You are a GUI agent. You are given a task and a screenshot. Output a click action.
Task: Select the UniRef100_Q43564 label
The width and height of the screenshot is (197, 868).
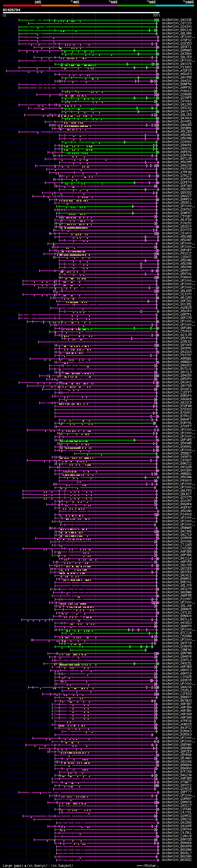tap(177, 54)
